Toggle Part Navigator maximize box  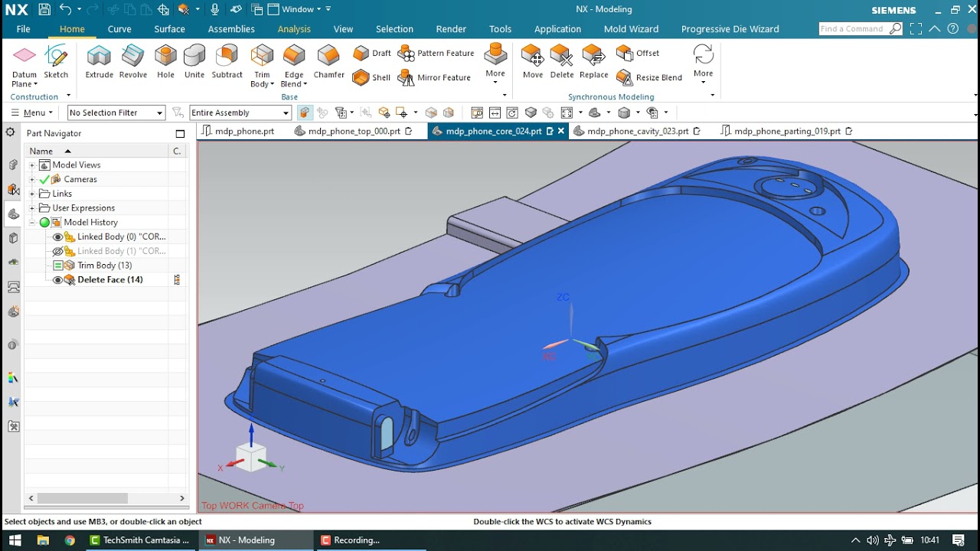click(x=180, y=133)
